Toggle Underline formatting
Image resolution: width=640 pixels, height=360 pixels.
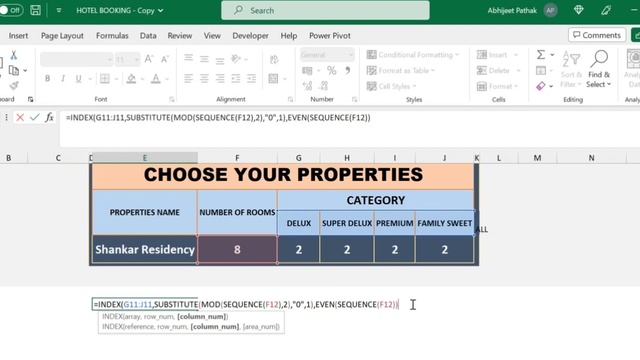pyautogui.click(x=78, y=78)
